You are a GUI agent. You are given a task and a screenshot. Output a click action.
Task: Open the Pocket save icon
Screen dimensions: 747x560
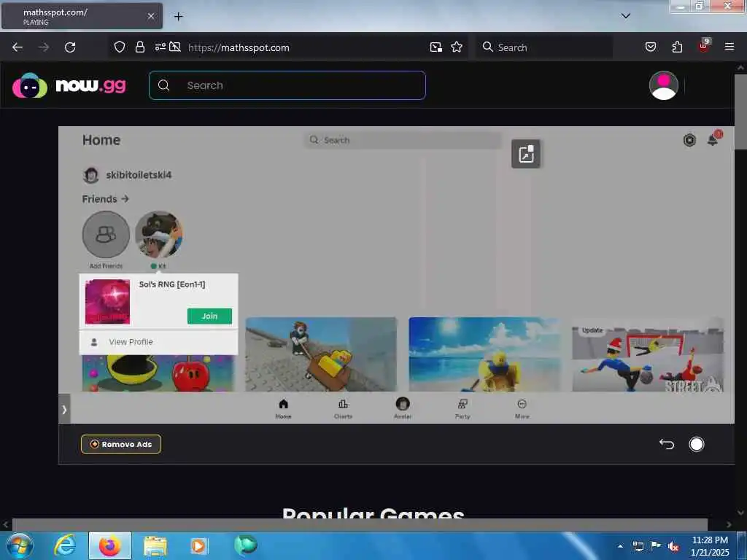pyautogui.click(x=650, y=47)
